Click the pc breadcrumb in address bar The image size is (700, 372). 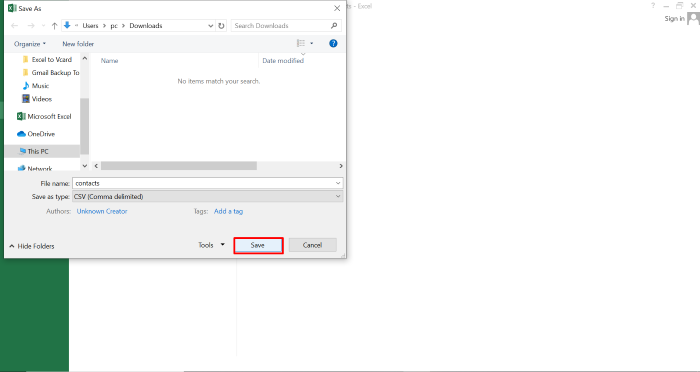(114, 26)
